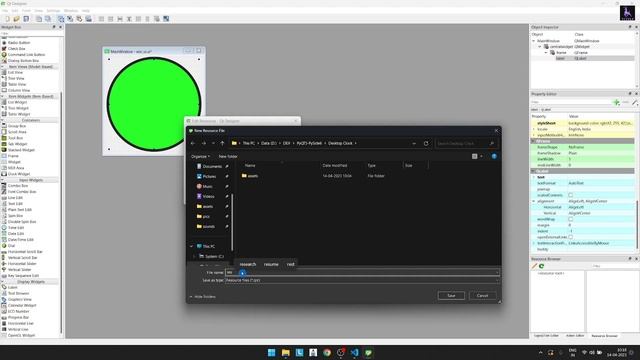
Task: Click the File name input field
Action: (362, 272)
